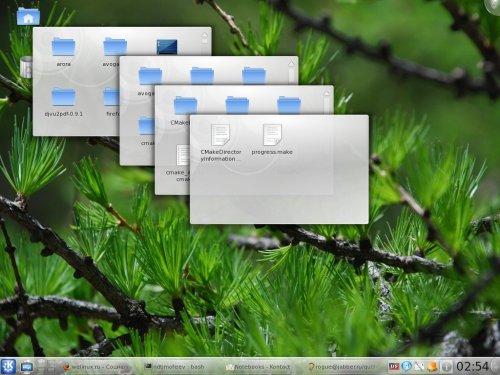Switch desktops using the taskbar pager
Image resolution: width=500 pixels, height=375 pixels.
pos(46,366)
